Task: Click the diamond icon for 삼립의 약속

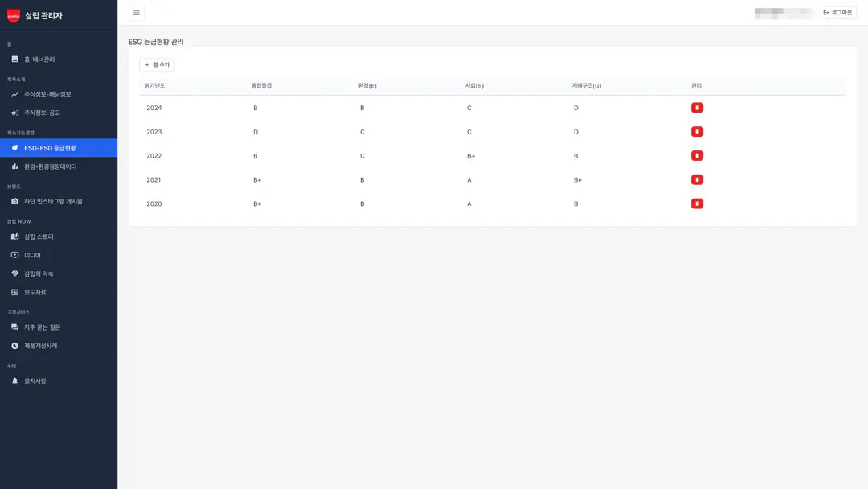Action: 15,273
